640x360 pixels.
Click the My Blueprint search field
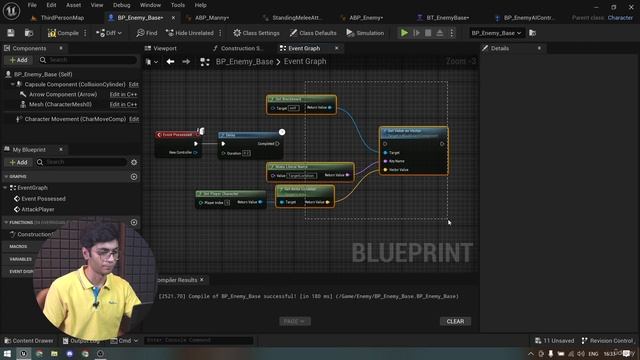point(81,162)
